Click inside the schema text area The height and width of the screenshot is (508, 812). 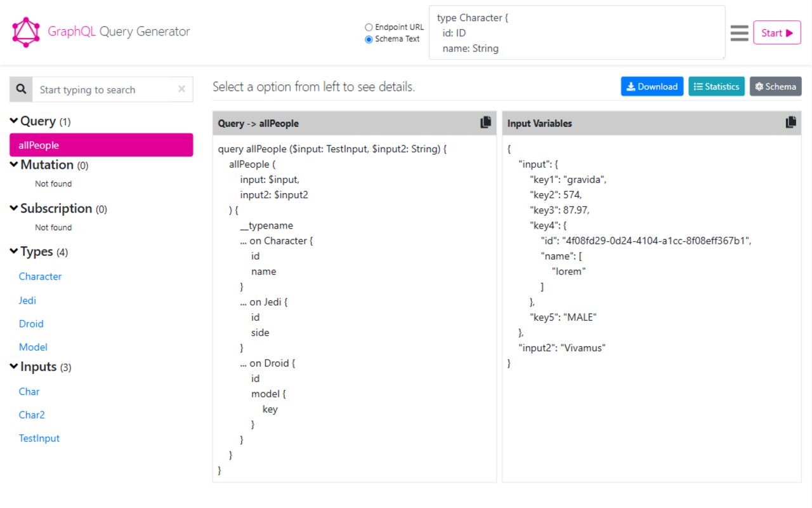[577, 33]
